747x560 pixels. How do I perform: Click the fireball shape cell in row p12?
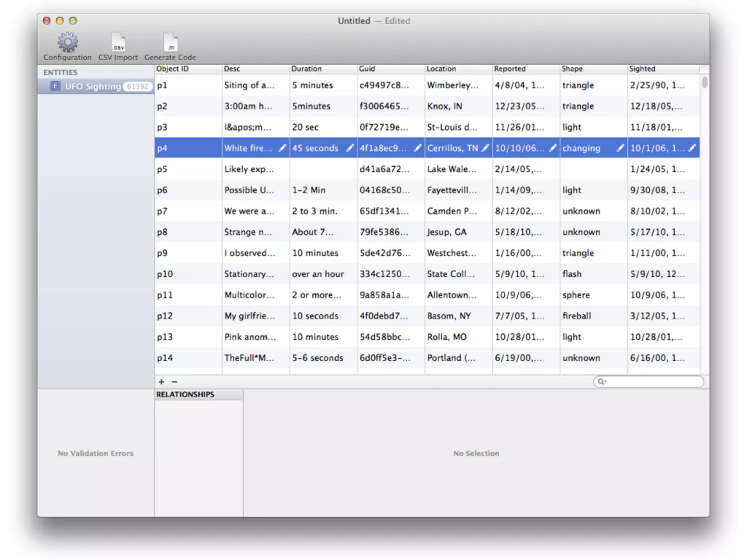576,316
